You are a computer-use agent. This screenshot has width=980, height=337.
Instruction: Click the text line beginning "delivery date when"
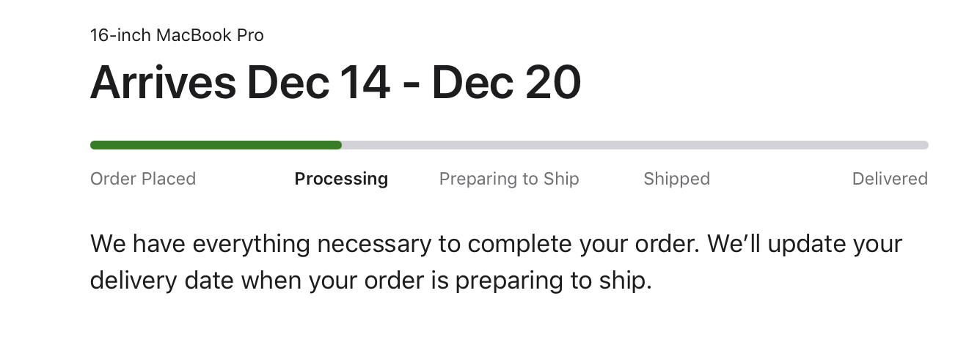pyautogui.click(x=370, y=281)
